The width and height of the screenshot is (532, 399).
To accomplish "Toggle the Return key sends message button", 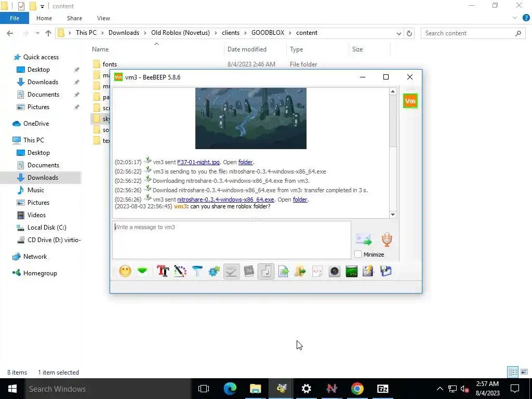I will (x=266, y=271).
